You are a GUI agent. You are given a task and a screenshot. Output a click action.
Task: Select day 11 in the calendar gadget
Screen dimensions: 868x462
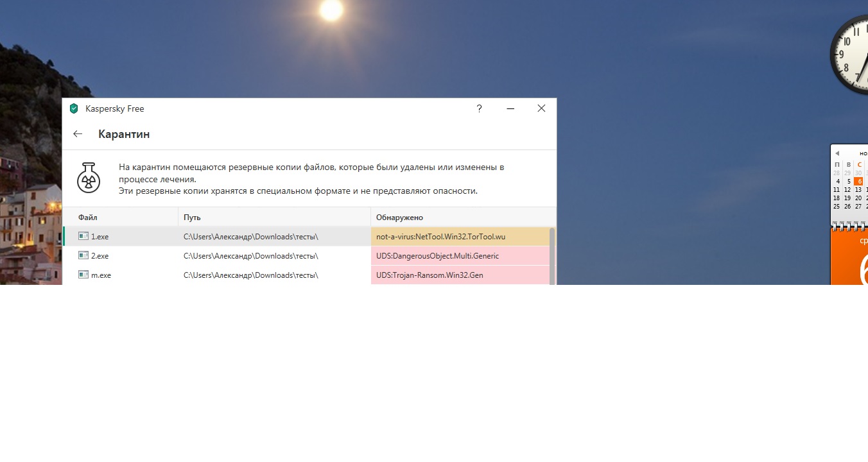(837, 190)
